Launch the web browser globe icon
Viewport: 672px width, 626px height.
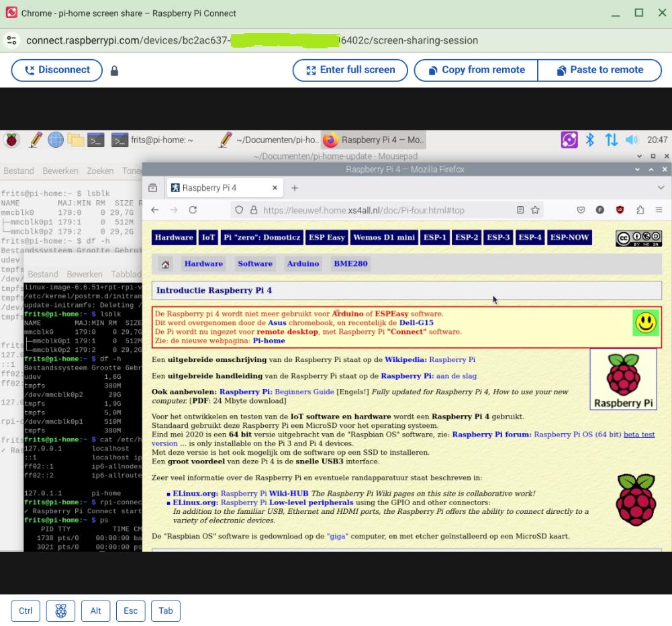pos(55,140)
